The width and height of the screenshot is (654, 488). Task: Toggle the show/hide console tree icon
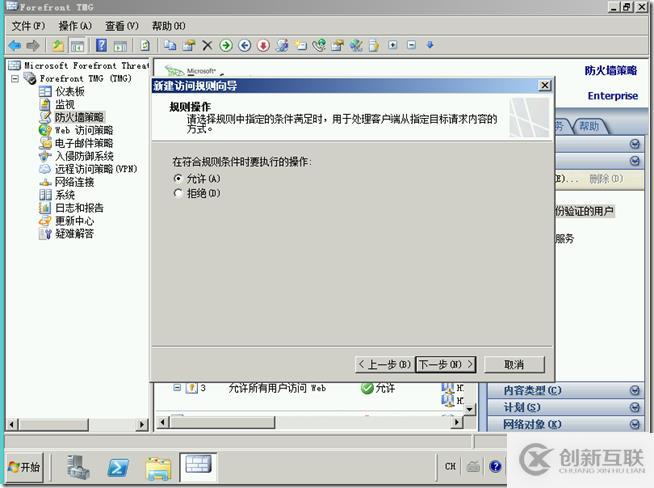tap(78, 45)
